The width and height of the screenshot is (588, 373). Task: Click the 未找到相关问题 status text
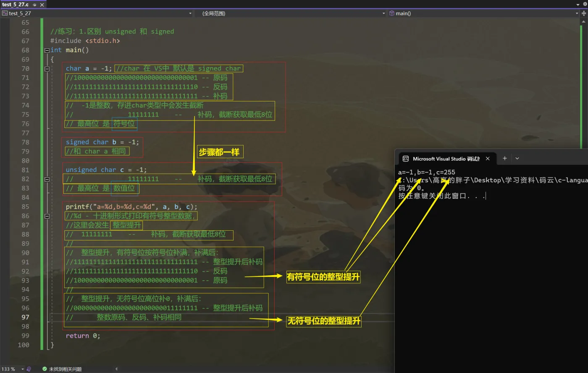point(65,369)
